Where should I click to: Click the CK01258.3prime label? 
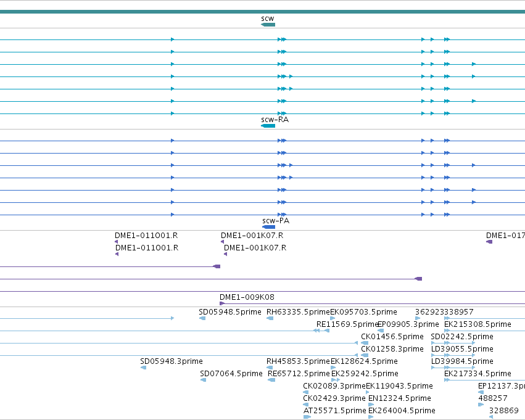tap(392, 349)
